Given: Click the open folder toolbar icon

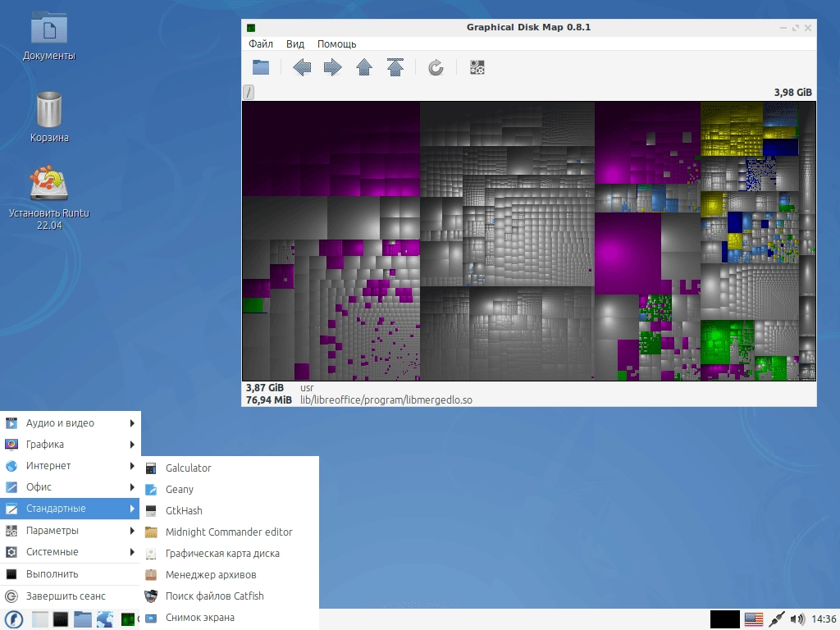Looking at the screenshot, I should (261, 67).
